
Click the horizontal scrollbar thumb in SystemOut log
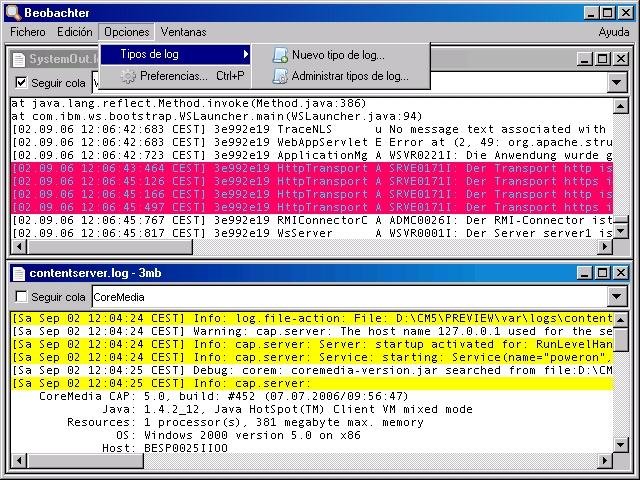tap(109, 247)
